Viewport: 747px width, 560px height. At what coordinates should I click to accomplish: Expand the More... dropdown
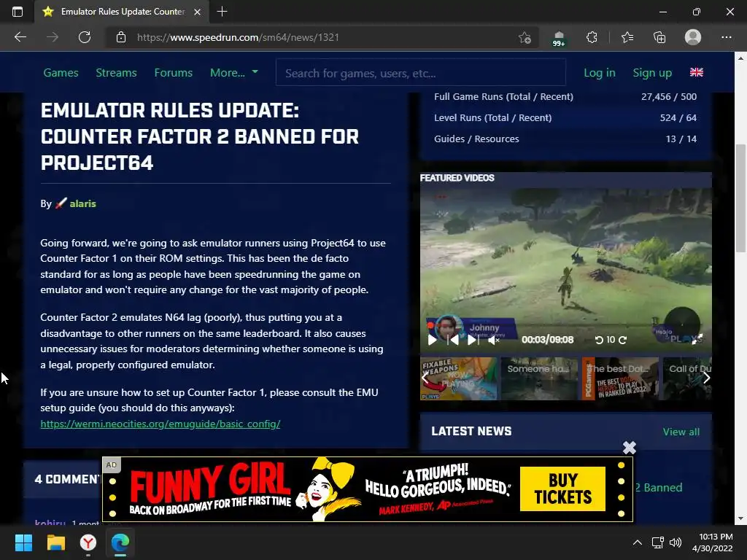(x=234, y=73)
